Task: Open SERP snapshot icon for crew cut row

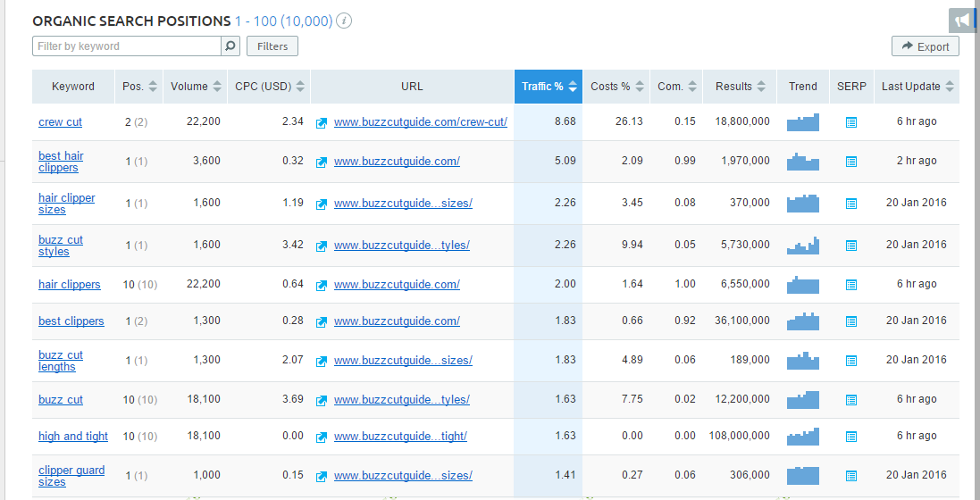Action: [x=850, y=122]
